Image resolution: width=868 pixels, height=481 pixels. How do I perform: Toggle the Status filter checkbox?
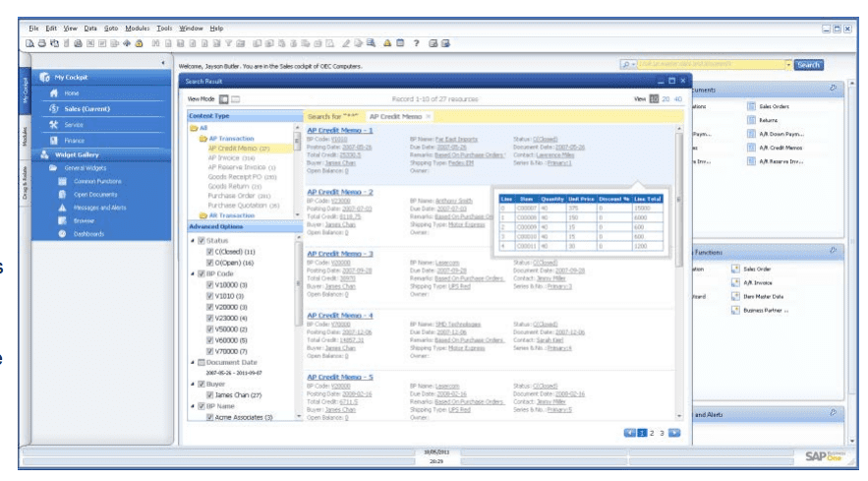[202, 240]
